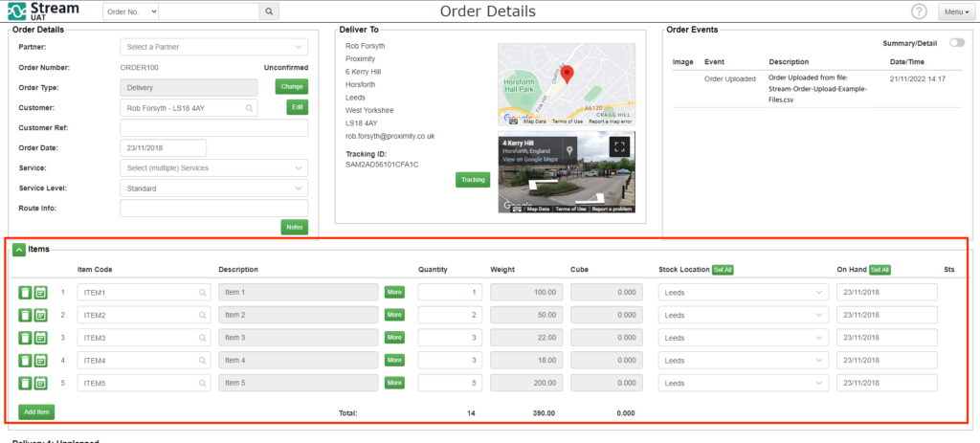
Task: Collapse the Items section
Action: [19, 250]
